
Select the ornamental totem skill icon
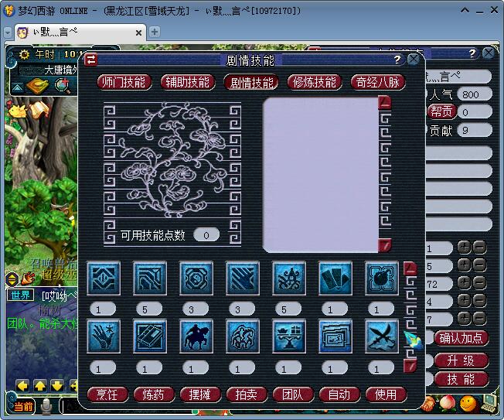click(288, 278)
